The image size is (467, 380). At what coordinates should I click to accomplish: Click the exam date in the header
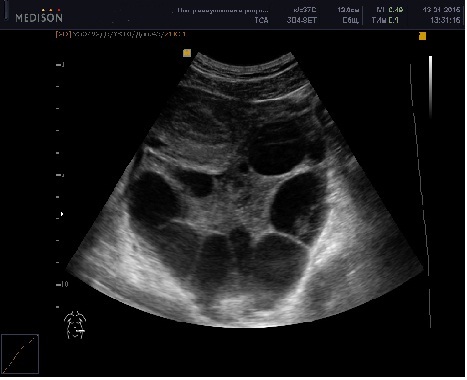click(441, 10)
